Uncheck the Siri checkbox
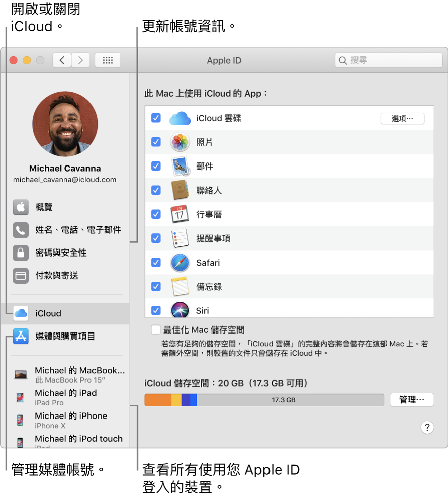Screen dimensions: 448x499 (156, 310)
